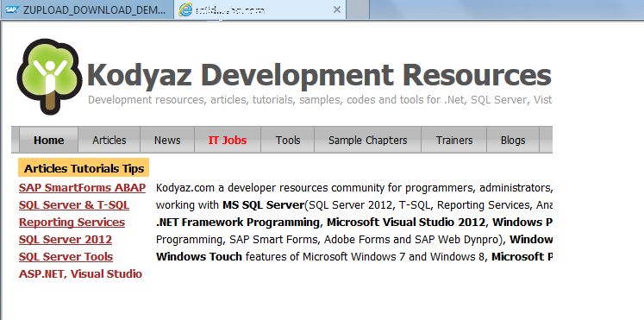
Task: Open a new tab with the small blank tab button
Action: (358, 9)
